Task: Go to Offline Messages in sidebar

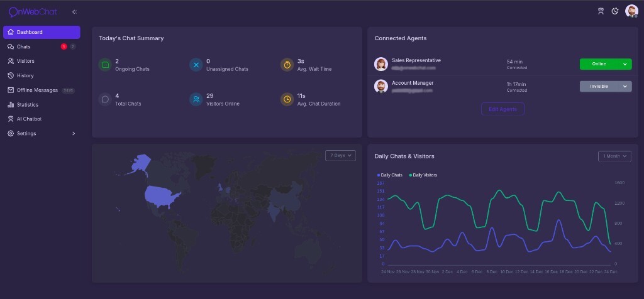Action: (x=37, y=90)
